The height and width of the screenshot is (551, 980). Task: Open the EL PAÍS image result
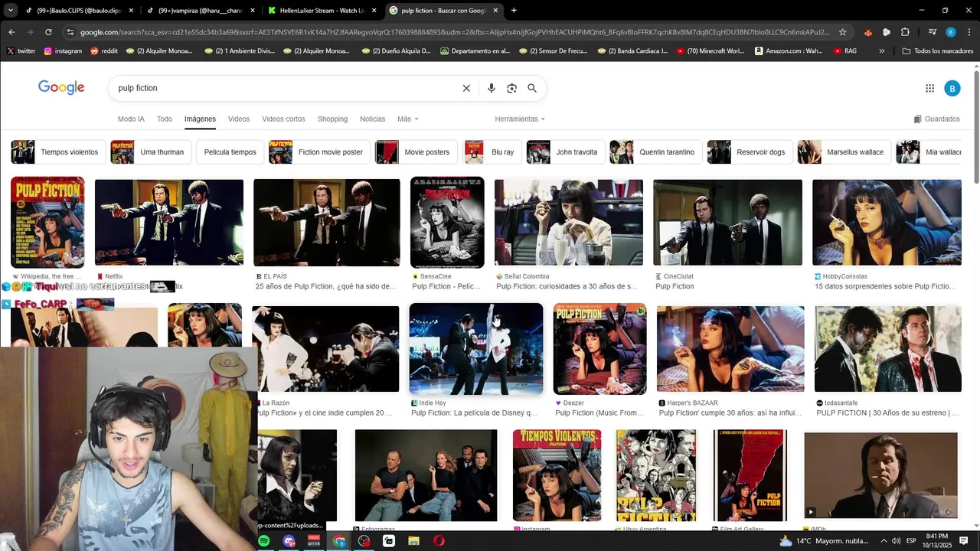click(327, 223)
